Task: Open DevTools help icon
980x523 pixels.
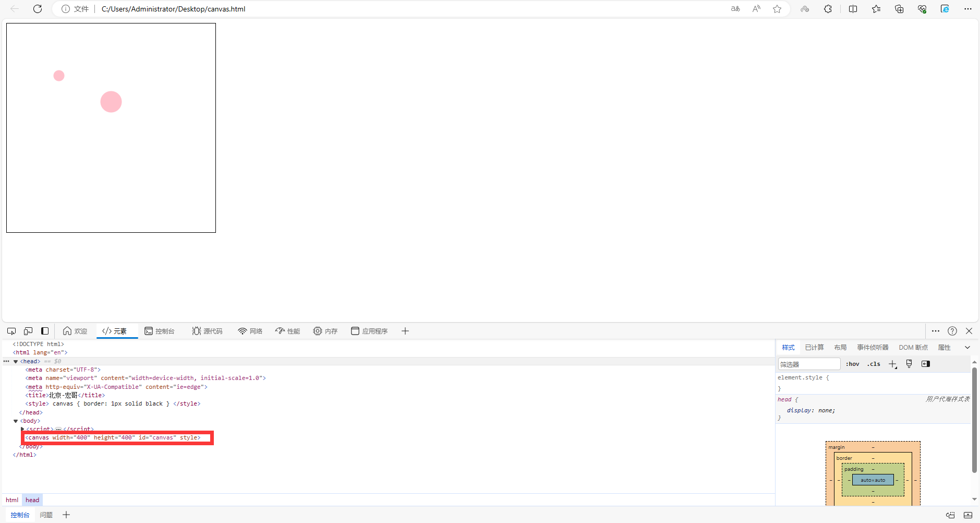Action: click(952, 331)
